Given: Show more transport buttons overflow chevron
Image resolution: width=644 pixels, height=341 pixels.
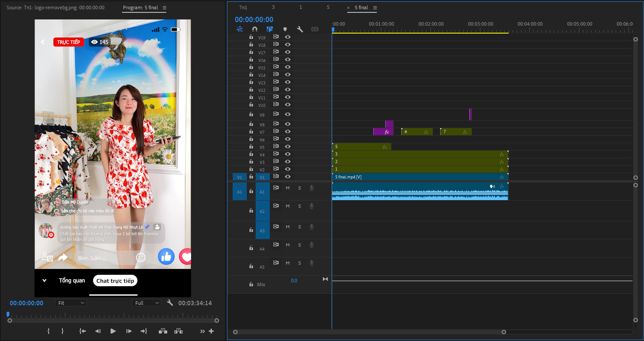Looking at the screenshot, I should (203, 331).
